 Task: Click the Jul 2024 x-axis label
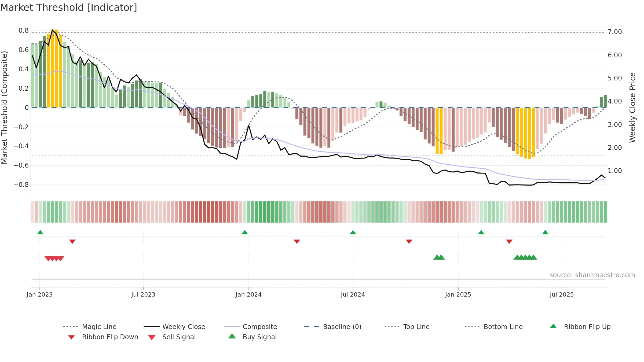(353, 294)
